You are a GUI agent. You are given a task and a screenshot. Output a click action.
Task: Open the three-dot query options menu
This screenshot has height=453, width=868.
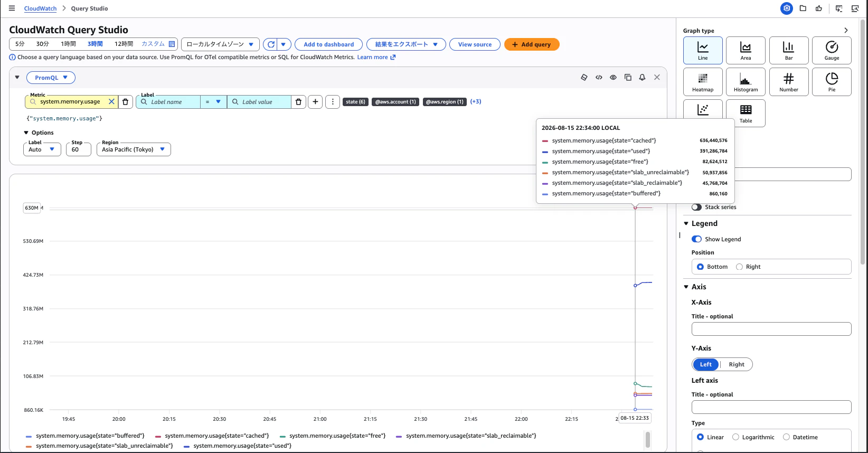click(x=333, y=102)
